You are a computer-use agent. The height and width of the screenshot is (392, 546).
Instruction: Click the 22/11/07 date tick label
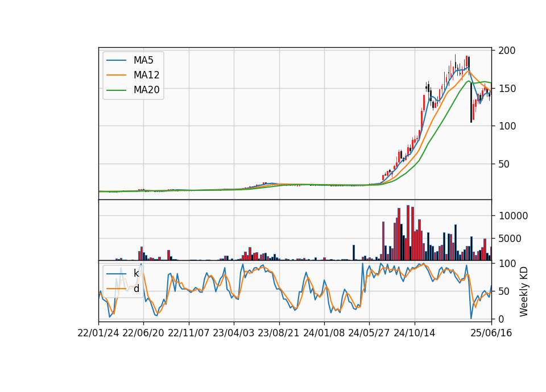pos(189,333)
